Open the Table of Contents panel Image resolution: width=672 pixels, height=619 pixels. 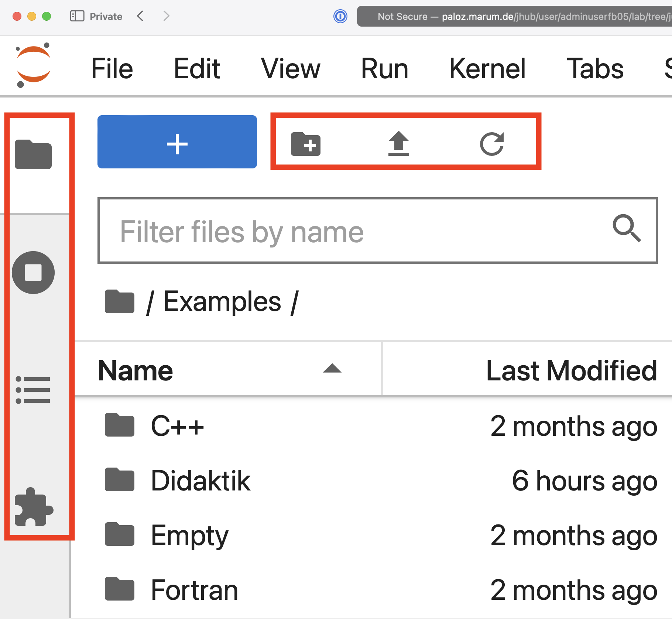pyautogui.click(x=33, y=390)
